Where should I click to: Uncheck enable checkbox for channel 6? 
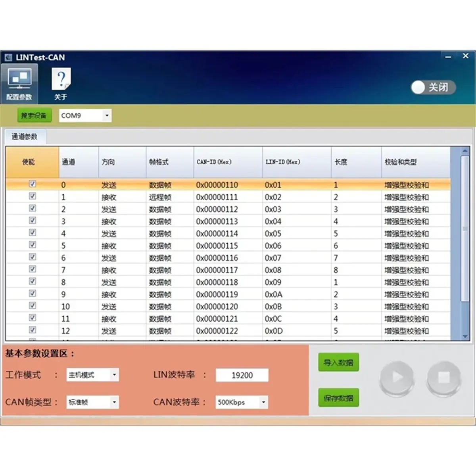point(33,257)
